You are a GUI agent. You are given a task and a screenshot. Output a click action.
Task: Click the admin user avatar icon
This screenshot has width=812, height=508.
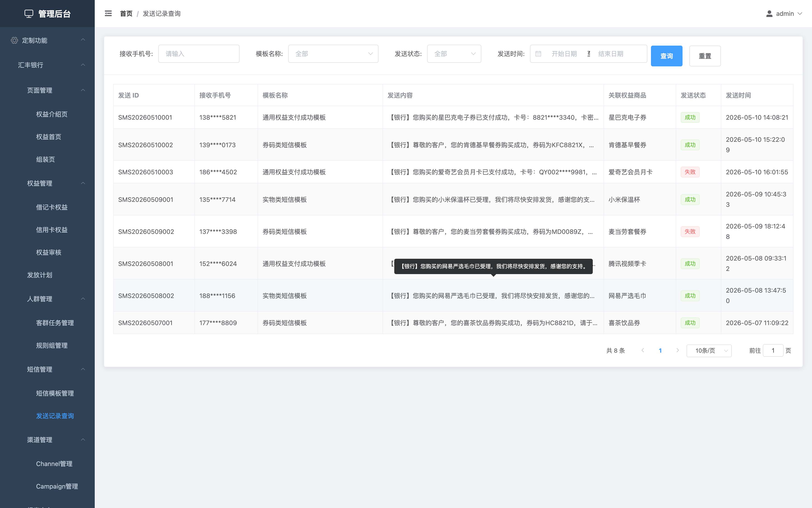(769, 14)
